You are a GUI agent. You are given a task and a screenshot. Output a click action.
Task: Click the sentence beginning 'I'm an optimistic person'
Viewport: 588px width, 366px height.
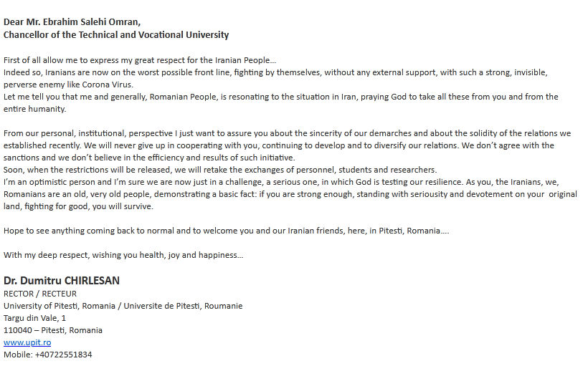pyautogui.click(x=281, y=182)
